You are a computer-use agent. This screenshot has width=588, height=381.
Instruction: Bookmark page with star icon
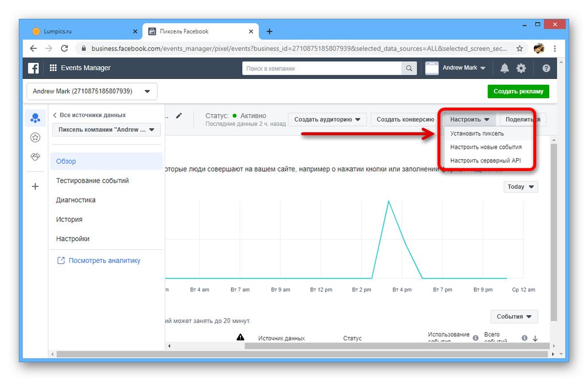[519, 48]
